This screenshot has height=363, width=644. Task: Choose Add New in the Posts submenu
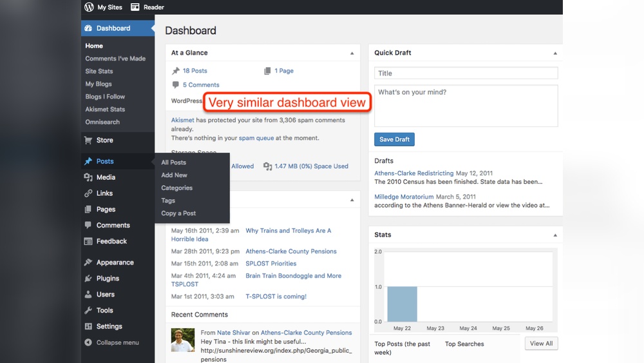click(x=174, y=175)
